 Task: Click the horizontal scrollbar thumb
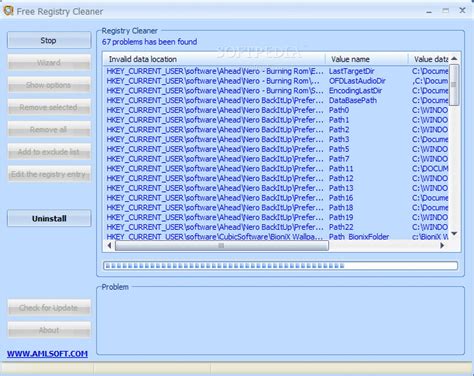[222, 246]
